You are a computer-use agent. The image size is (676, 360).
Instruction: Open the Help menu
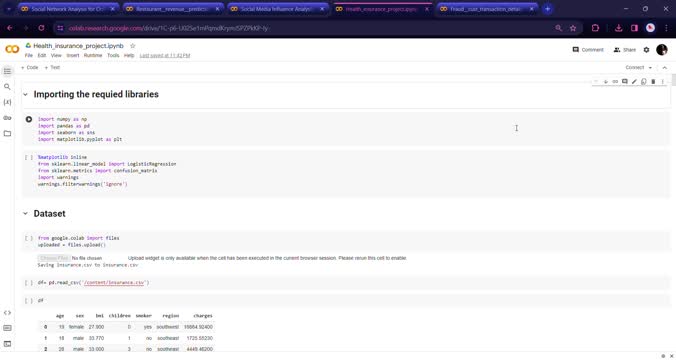pos(129,56)
